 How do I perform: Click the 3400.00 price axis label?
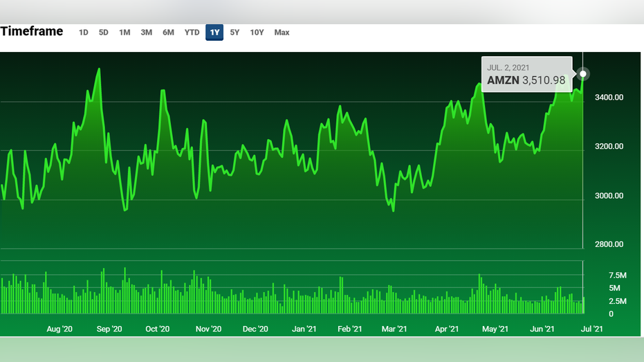pos(609,98)
